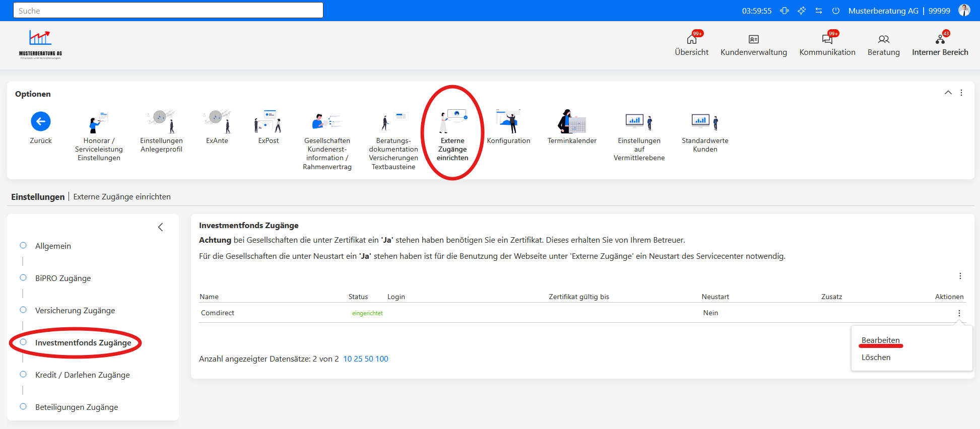Open Honorar / Serviceleistung Einstellungen icon

click(x=99, y=122)
